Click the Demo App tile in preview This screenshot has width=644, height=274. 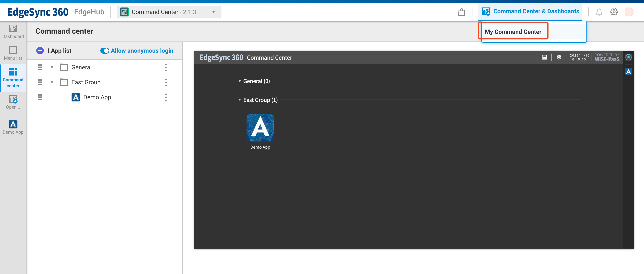260,128
